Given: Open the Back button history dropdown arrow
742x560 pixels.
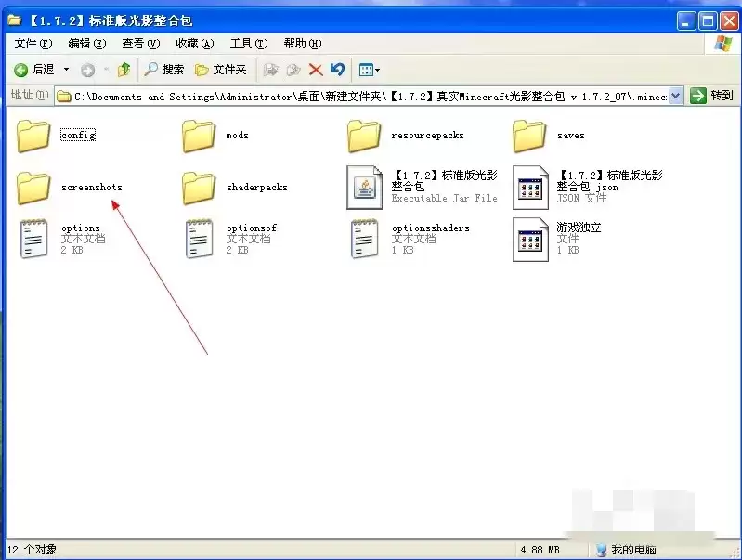Looking at the screenshot, I should tap(66, 70).
